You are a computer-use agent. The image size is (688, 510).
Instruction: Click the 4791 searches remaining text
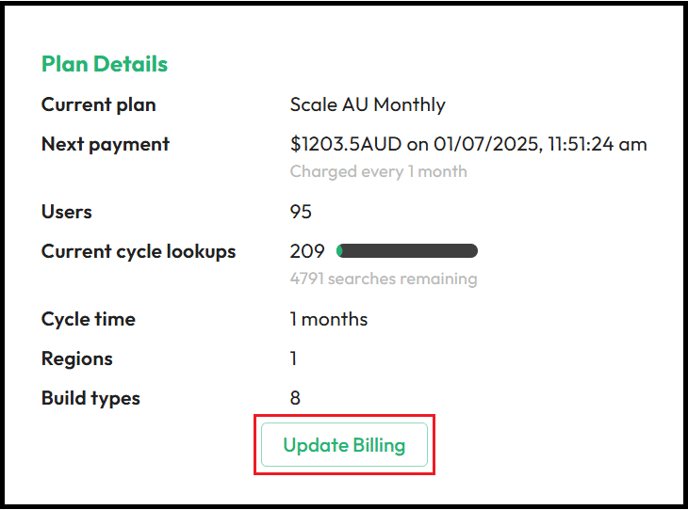[x=383, y=279]
